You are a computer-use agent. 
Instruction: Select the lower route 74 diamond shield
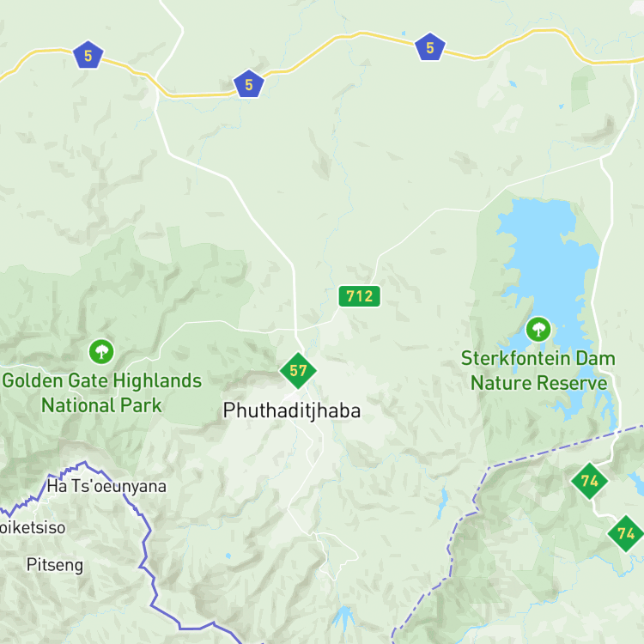(x=625, y=533)
